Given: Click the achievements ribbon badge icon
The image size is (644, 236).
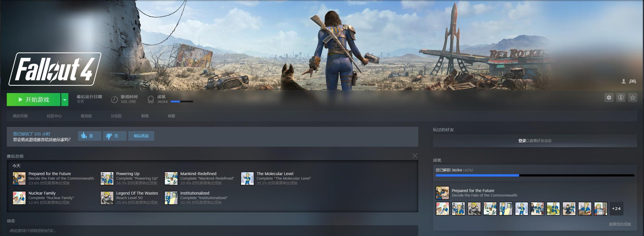Looking at the screenshot, I should pyautogui.click(x=151, y=99).
